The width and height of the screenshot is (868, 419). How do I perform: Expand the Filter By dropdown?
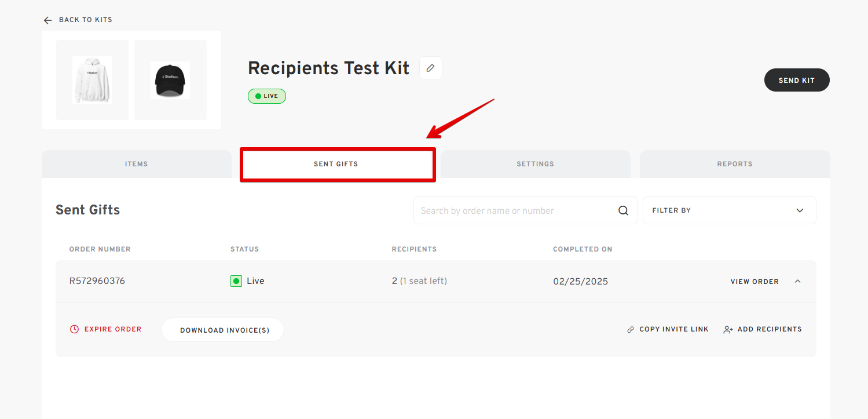(729, 210)
